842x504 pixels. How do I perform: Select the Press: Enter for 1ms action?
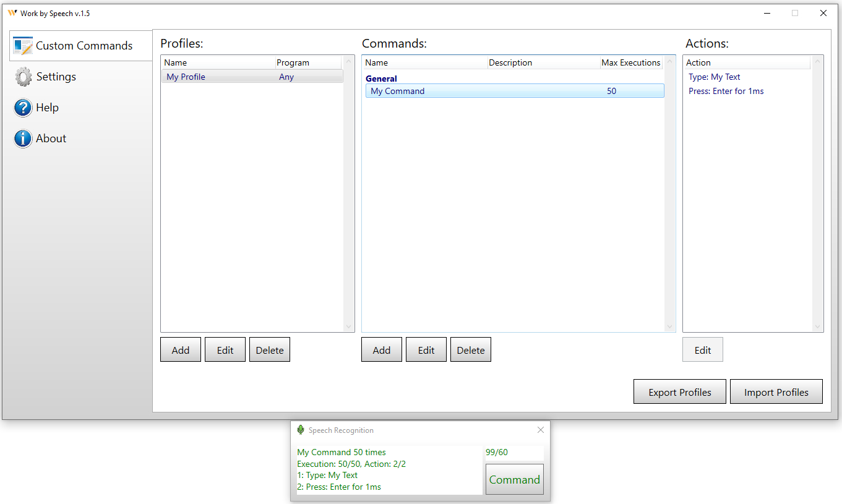726,91
